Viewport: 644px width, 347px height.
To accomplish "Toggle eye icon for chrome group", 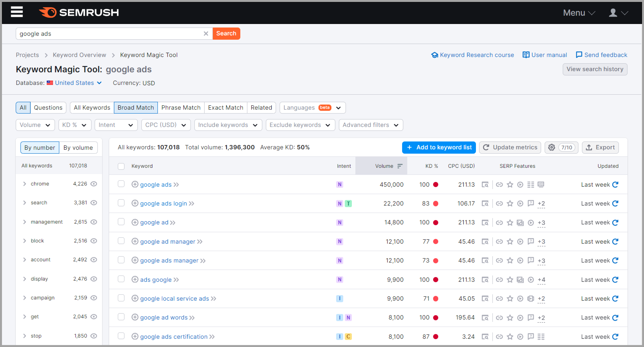I will (x=94, y=184).
